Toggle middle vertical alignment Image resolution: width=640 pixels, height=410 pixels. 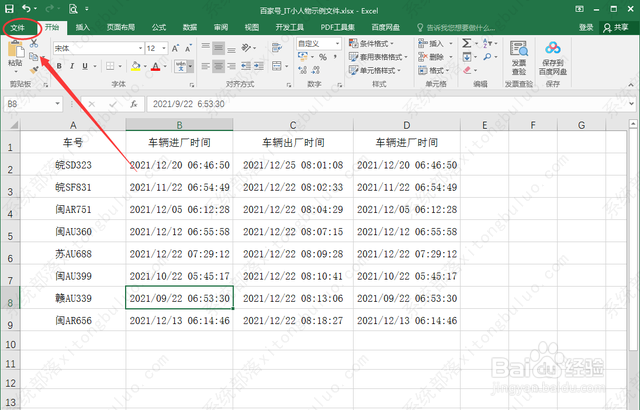coord(218,48)
